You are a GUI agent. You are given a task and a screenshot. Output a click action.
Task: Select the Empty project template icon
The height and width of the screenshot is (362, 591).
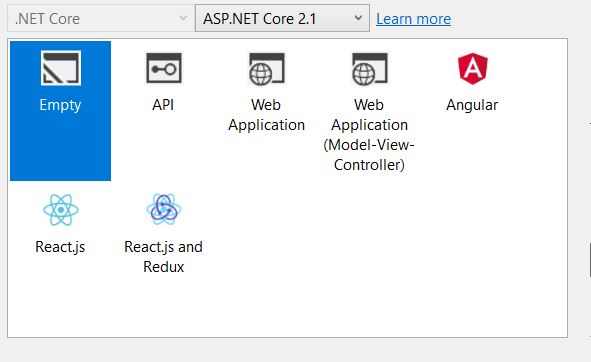coord(61,68)
